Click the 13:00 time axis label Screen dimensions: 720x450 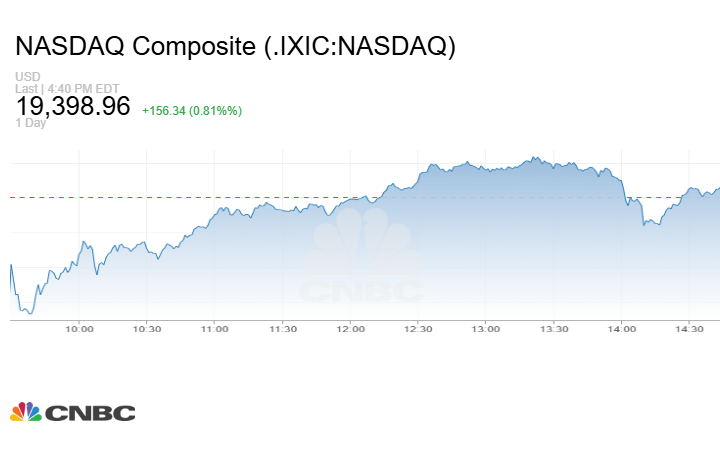coord(486,329)
